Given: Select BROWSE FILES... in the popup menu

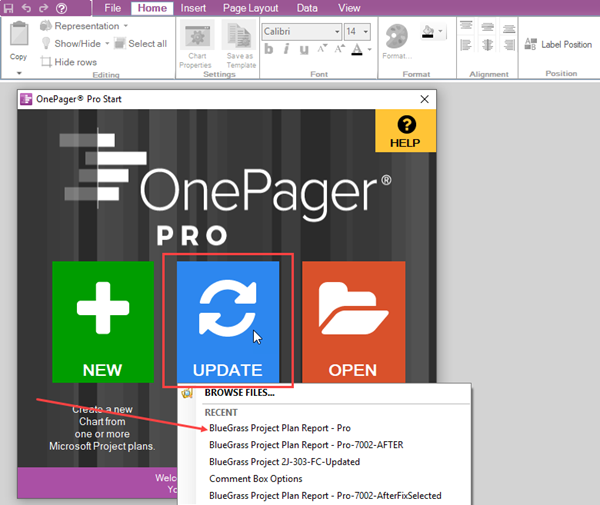Looking at the screenshot, I should (x=240, y=393).
